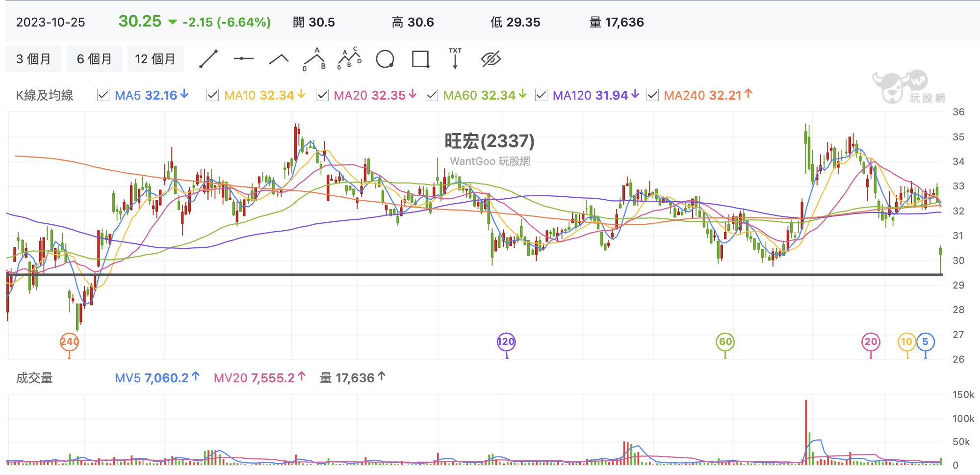Click the tallest red volume bar
This screenshot has height=475, width=980.
click(805, 432)
